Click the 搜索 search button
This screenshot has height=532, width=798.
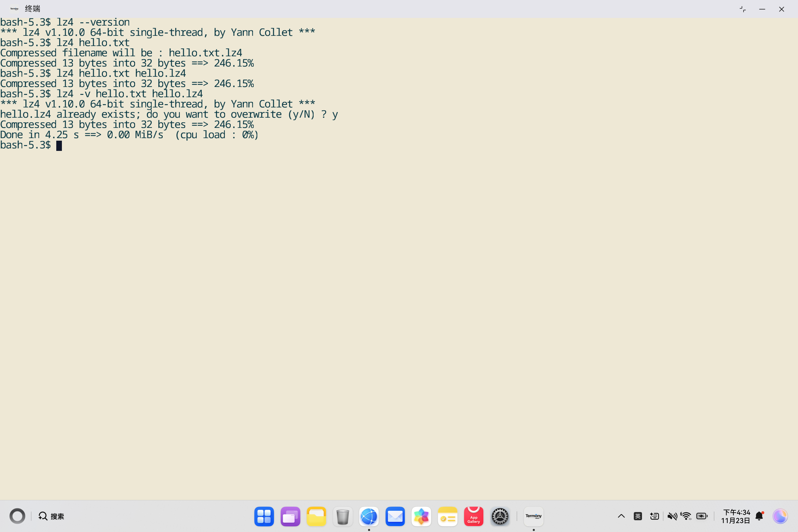click(x=51, y=516)
